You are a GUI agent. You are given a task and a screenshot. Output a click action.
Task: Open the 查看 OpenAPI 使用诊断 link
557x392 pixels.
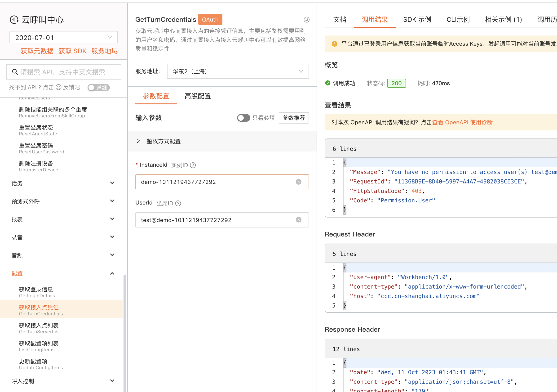point(462,122)
